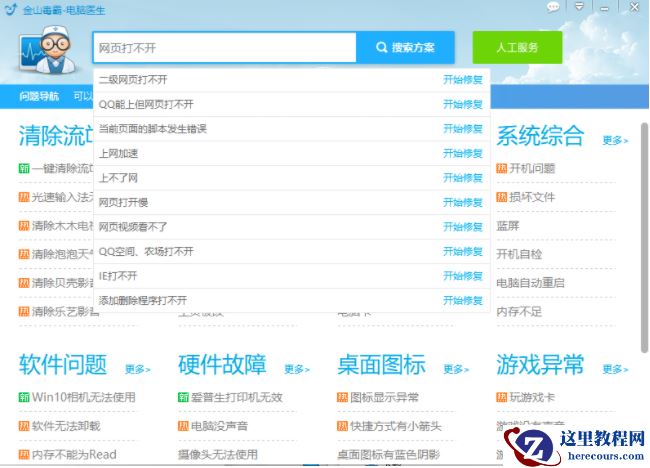Image resolution: width=650 pixels, height=468 pixels.
Task: Click the doctor mascot avatar
Action: coord(48,50)
